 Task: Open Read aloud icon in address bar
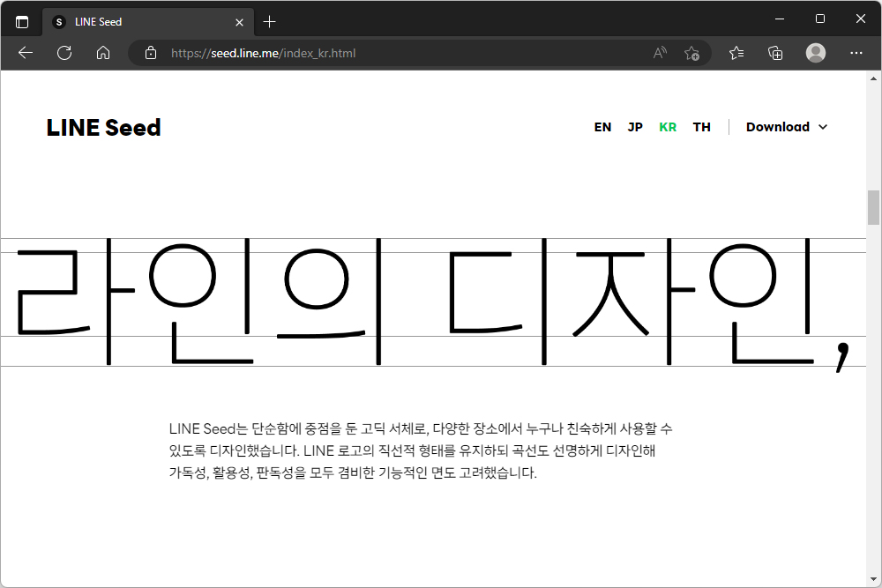tap(660, 54)
